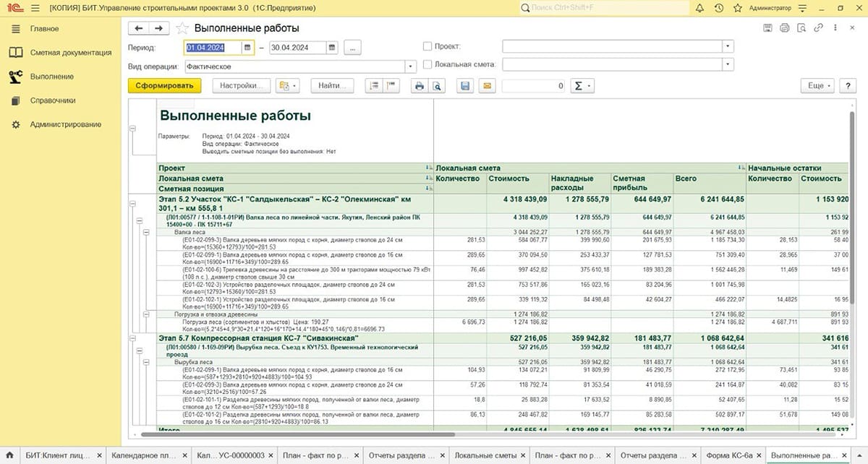
Task: Enable the Локальная смета filter checkbox
Action: pyautogui.click(x=427, y=64)
